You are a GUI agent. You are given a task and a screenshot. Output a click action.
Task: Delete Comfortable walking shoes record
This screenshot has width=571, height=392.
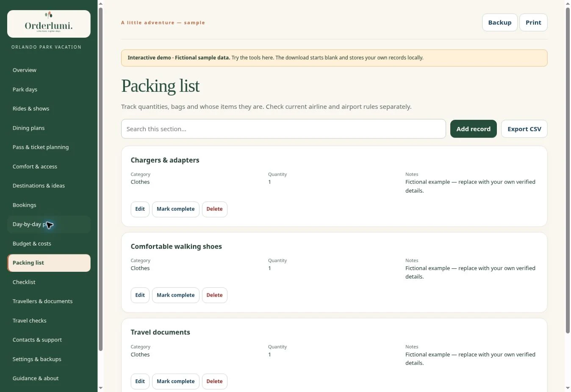[214, 295]
